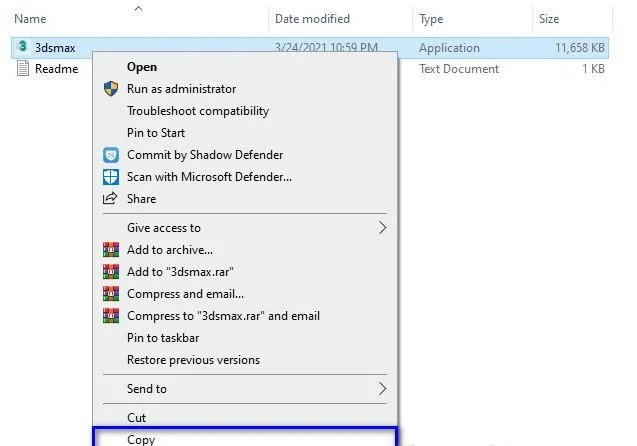
Task: Click WinRAR icon beside Compress to "3dsmax.rar" and email
Action: click(111, 316)
